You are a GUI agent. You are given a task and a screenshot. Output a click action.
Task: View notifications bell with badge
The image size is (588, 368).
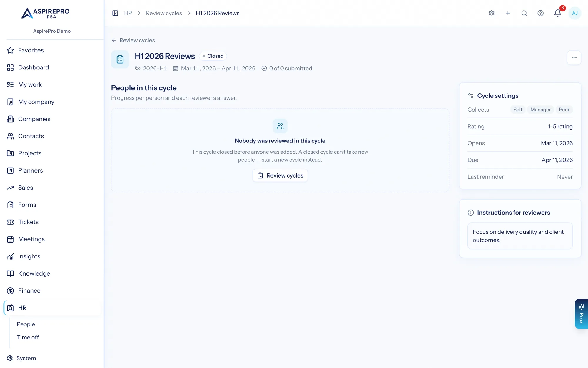pyautogui.click(x=558, y=13)
